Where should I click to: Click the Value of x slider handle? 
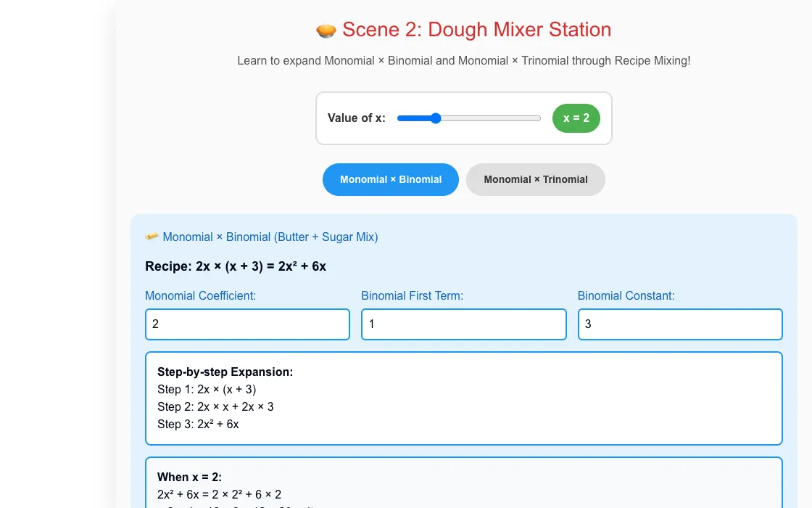tap(436, 118)
